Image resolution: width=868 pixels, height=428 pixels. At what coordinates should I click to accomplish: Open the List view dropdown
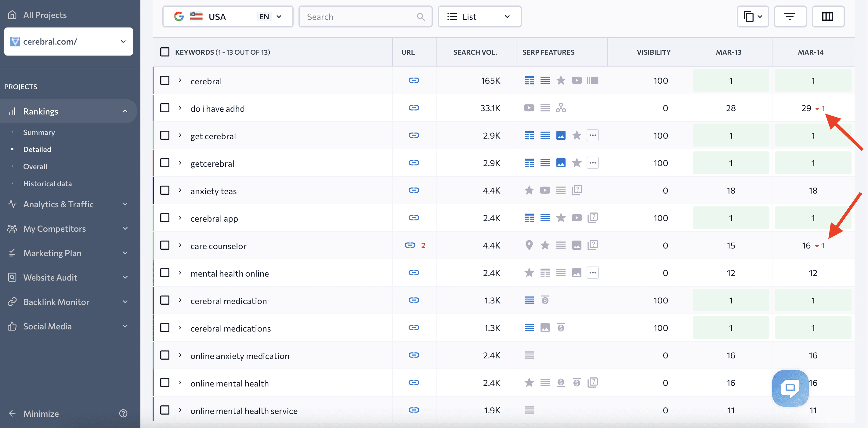click(479, 16)
